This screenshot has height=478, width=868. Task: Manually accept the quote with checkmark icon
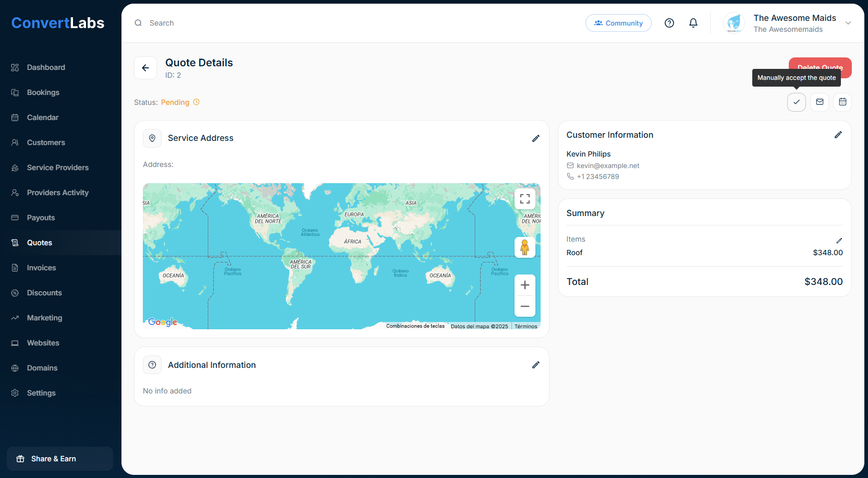(796, 102)
